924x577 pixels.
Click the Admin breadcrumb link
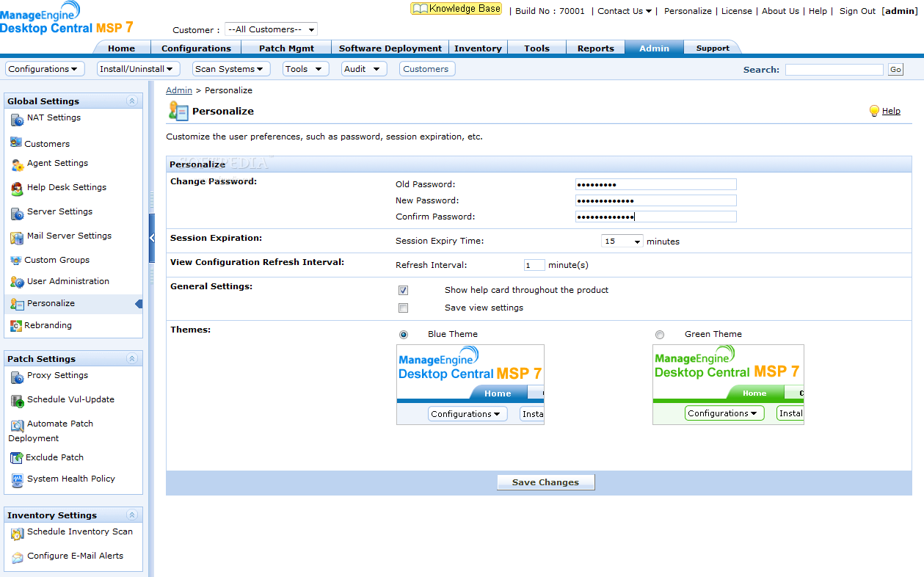pos(179,90)
